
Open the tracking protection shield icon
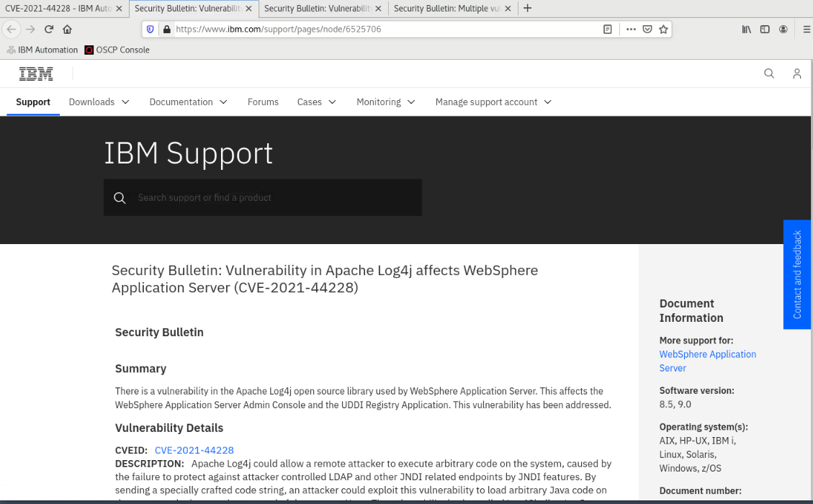coord(151,30)
